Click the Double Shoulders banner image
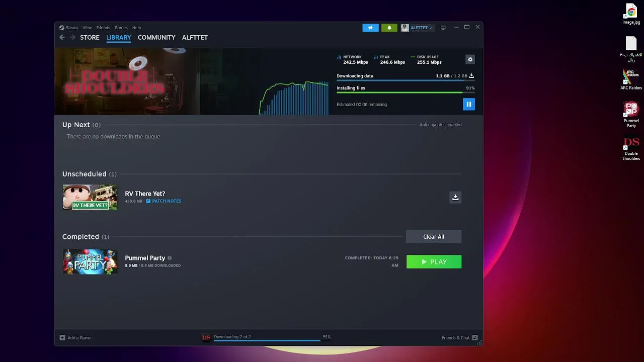644x362 pixels. click(x=127, y=81)
